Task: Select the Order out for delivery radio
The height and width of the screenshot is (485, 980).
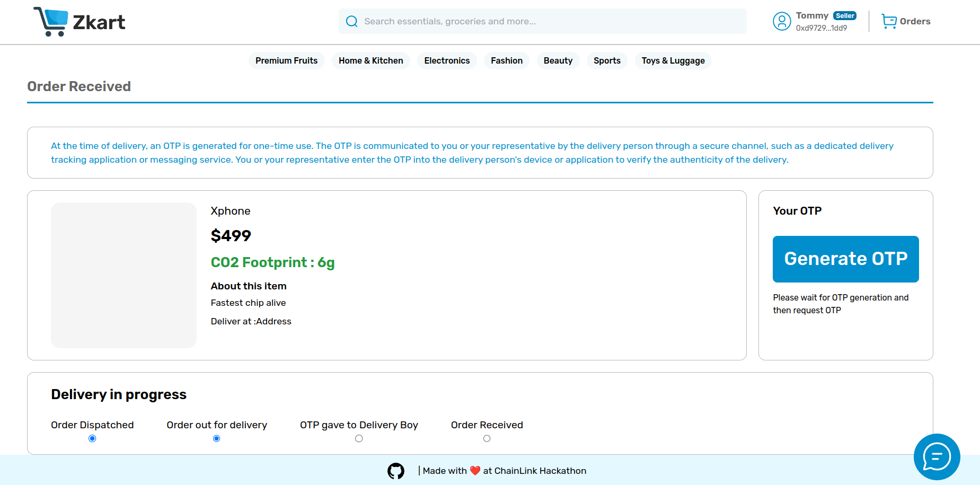Action: pos(216,438)
